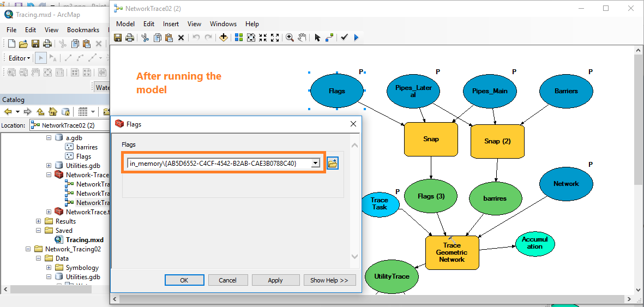644x307 pixels.
Task: Open Windows menu in ModelBuilder
Action: pos(223,24)
